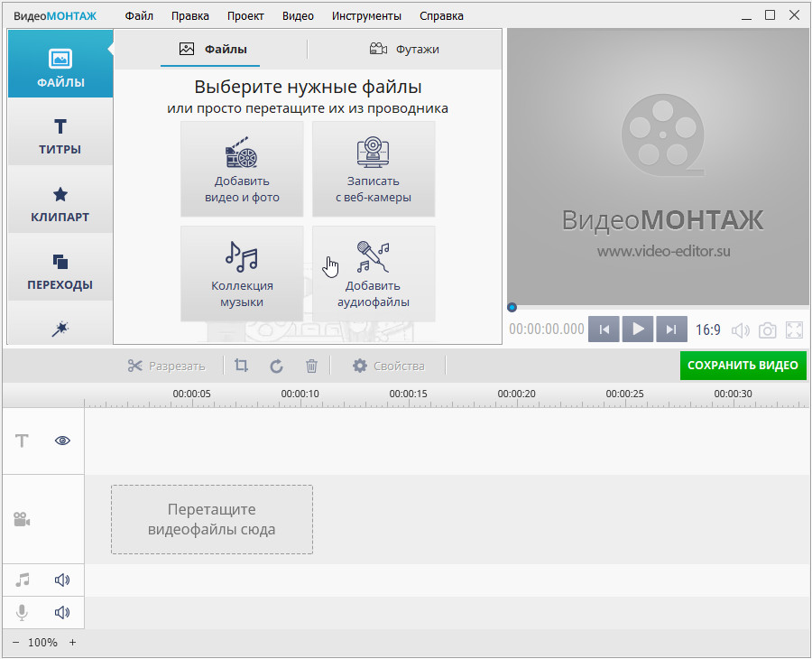
Task: Open the Видео menu
Action: (298, 16)
